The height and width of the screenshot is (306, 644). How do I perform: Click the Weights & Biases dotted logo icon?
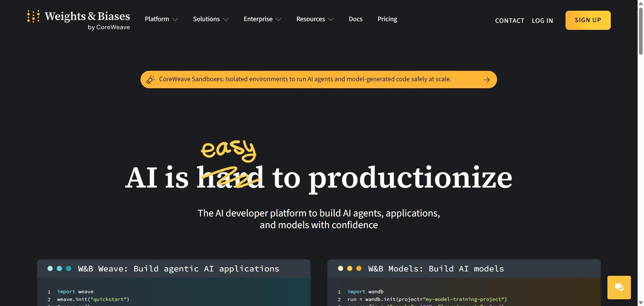click(33, 17)
